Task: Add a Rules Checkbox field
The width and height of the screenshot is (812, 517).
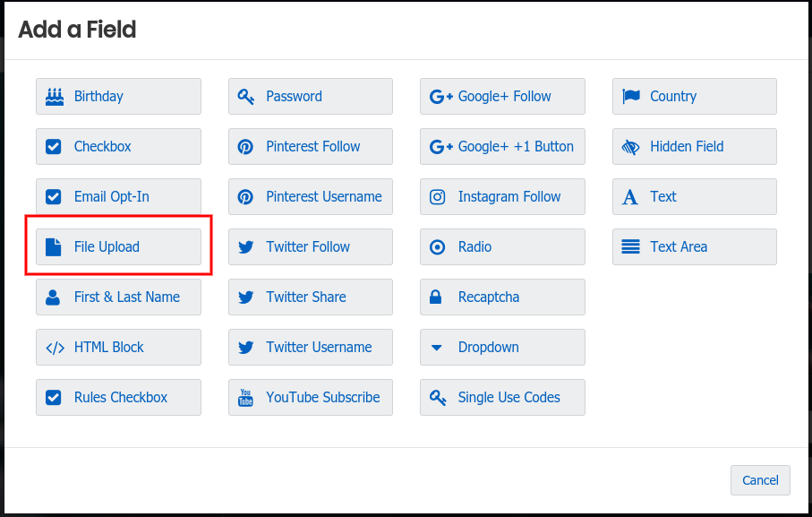Action: tap(118, 397)
